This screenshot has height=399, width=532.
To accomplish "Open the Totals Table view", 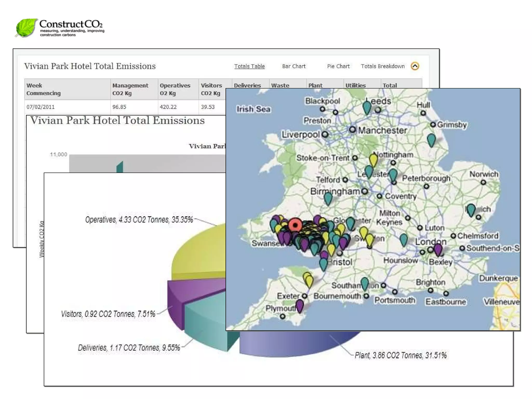I will click(x=249, y=66).
